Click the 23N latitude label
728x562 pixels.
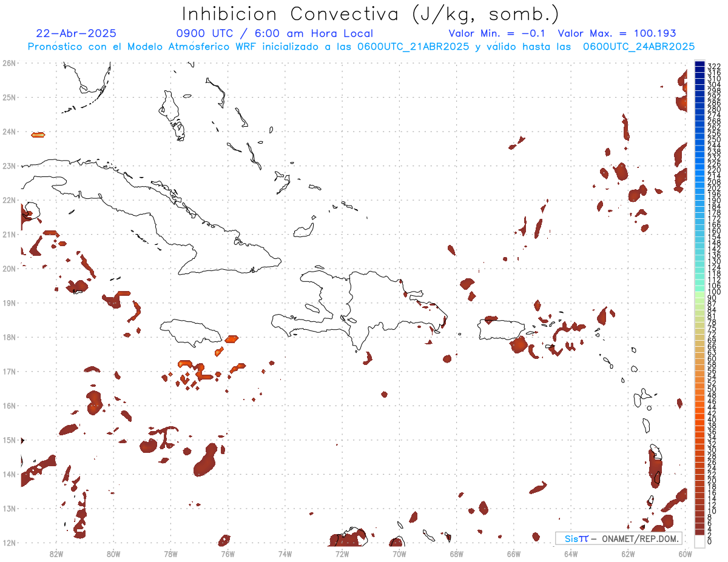tap(8, 166)
